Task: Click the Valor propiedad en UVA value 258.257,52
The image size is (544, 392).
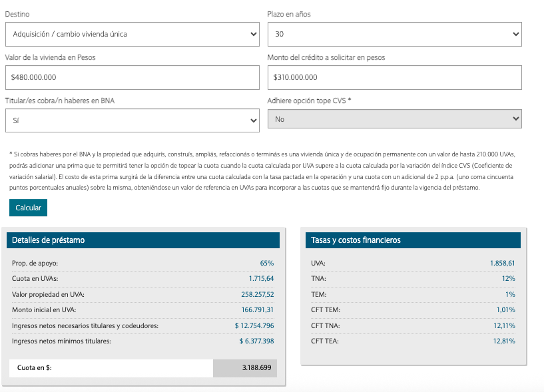Action: pos(258,295)
